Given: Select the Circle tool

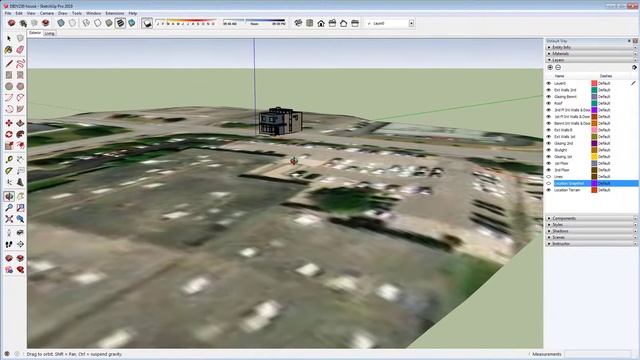Looking at the screenshot, I should pyautogui.click(x=9, y=87).
